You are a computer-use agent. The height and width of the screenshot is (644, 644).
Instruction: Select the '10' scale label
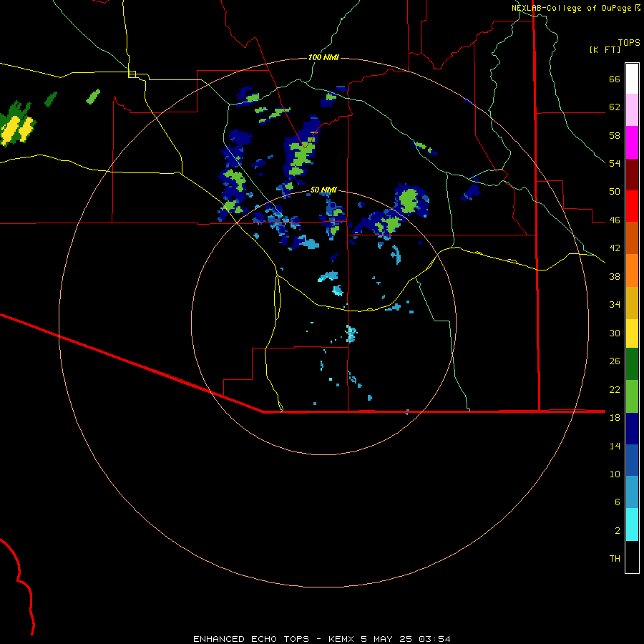[615, 474]
